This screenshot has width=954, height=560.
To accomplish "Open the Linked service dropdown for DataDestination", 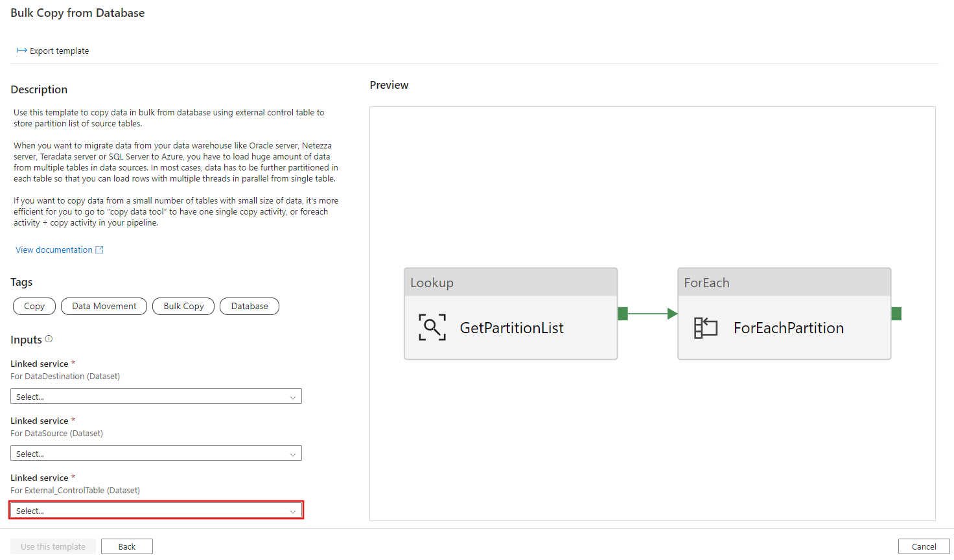I will [156, 396].
